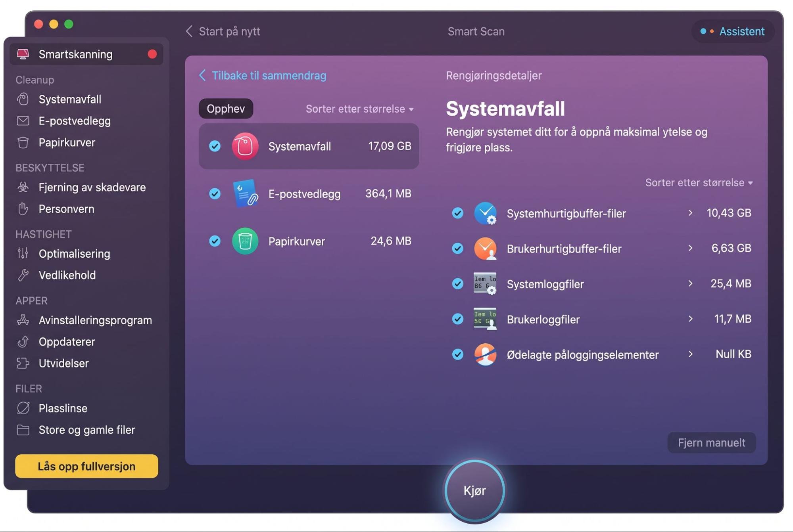Click the blue E-postvedlegg paperclip document icon

click(x=245, y=193)
